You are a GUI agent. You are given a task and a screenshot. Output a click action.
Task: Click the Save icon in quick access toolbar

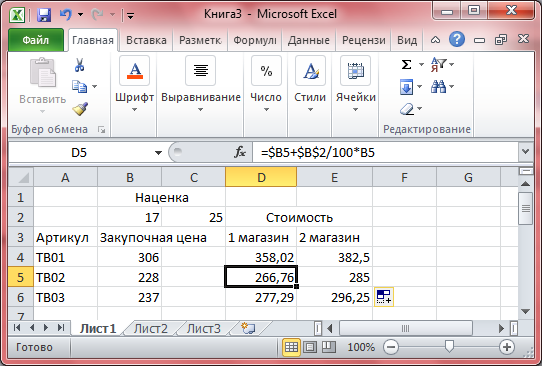point(44,15)
